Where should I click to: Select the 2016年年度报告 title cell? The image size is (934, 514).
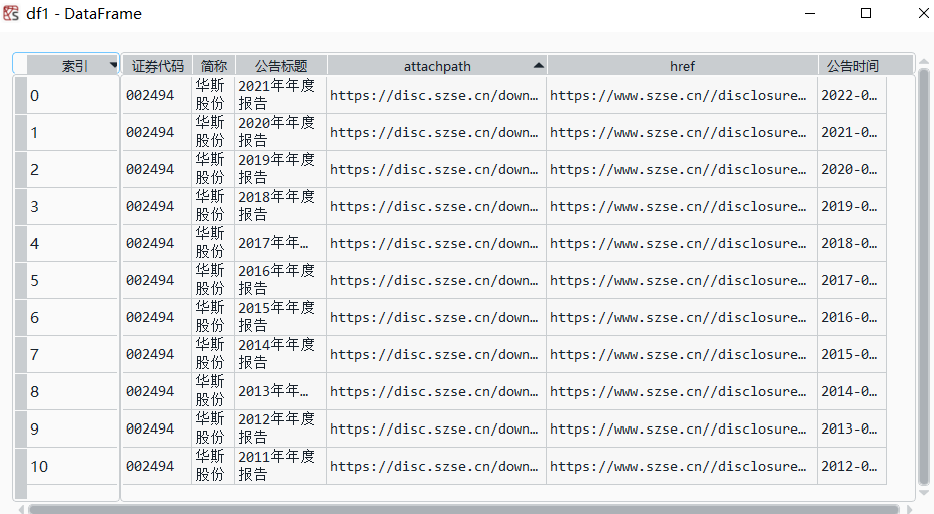click(281, 280)
